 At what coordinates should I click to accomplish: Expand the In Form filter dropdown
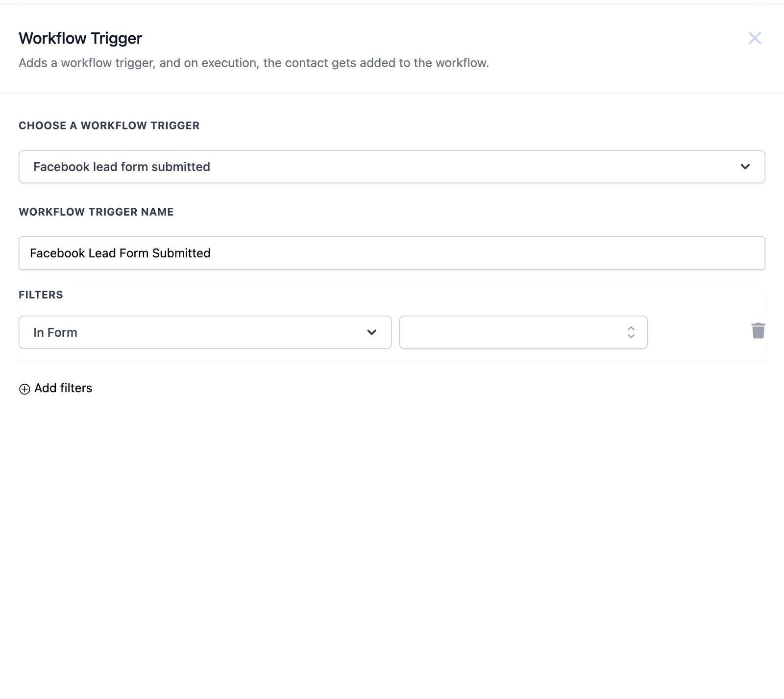[205, 332]
